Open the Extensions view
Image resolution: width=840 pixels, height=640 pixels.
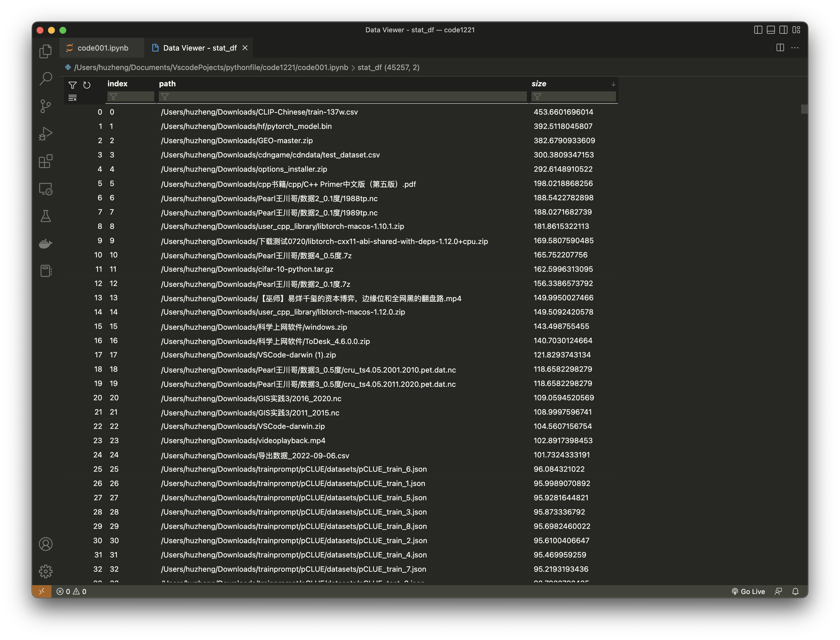click(x=45, y=161)
